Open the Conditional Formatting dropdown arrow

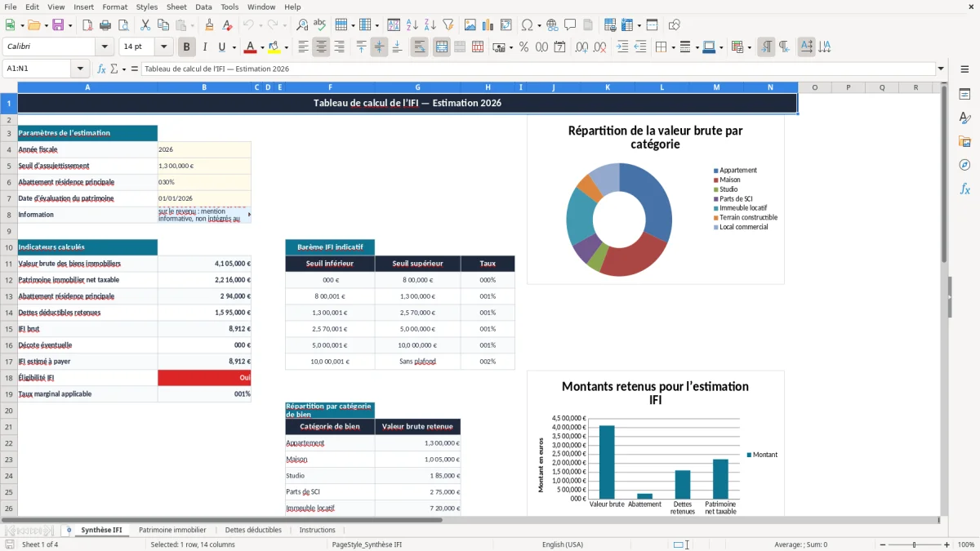[749, 47]
